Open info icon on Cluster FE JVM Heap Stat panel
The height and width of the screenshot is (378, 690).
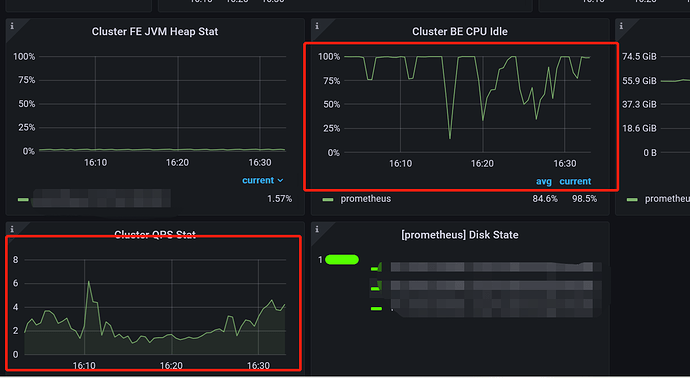(12, 26)
